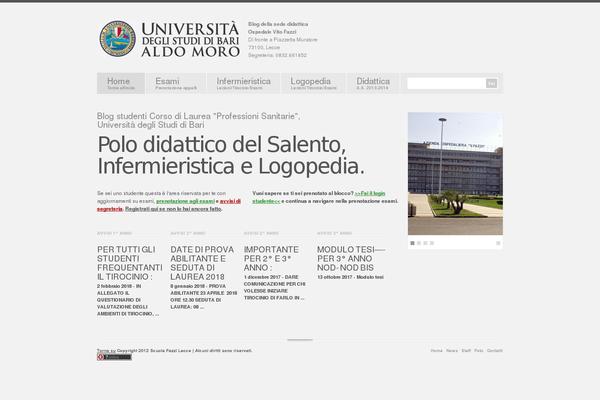Viewport: 600px width, 400px height.
Task: Click the '73100, Lecce' address line
Action: tap(264, 47)
